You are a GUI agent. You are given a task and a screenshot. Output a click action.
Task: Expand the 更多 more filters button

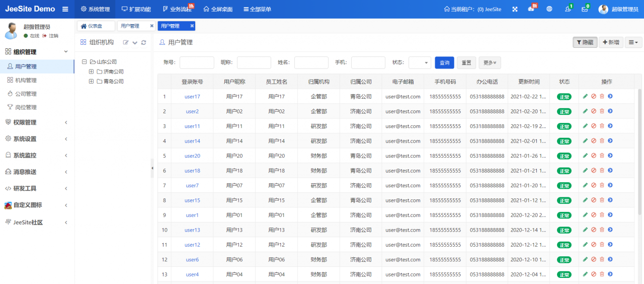pyautogui.click(x=490, y=62)
